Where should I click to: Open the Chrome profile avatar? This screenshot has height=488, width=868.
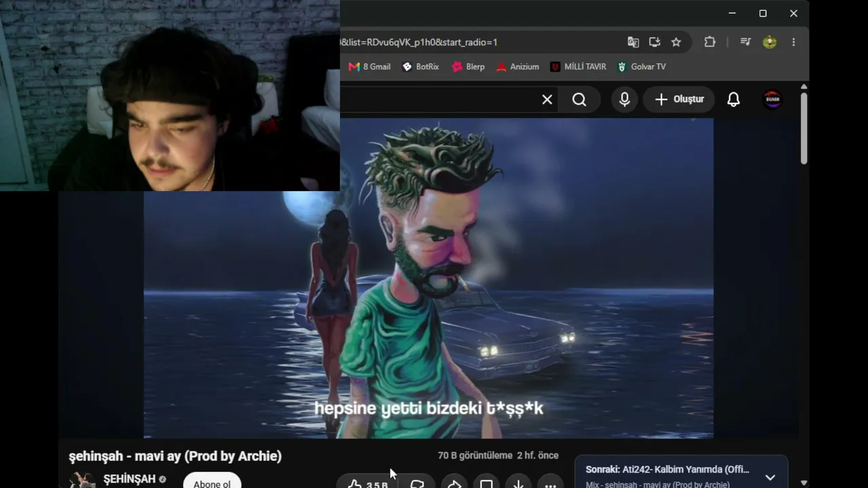tap(769, 42)
